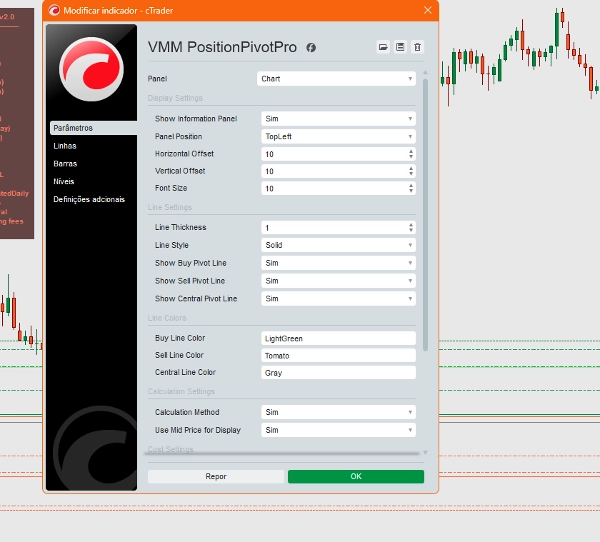
Task: Click the Central Line Color field Gray
Action: click(339, 373)
